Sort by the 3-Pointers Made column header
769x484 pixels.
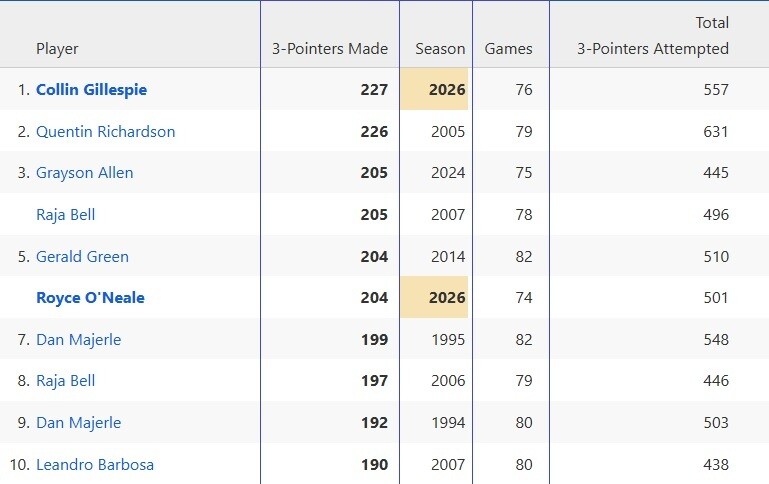click(329, 49)
